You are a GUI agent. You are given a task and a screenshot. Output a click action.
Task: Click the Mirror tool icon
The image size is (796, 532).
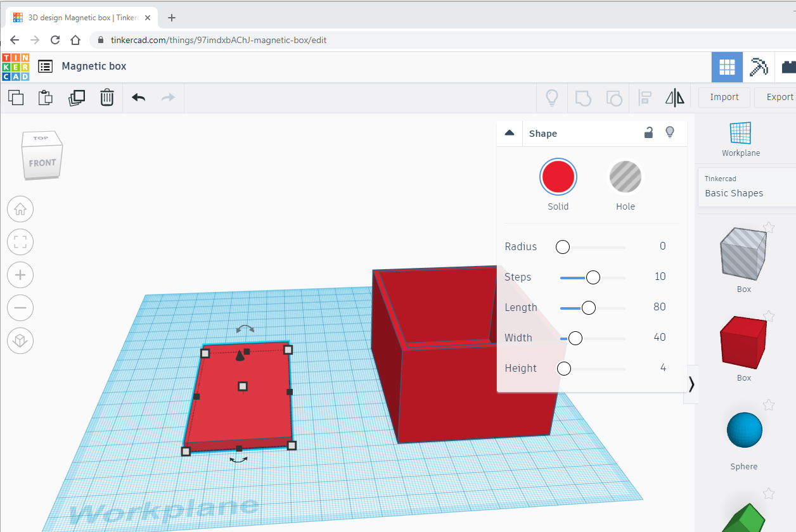(675, 98)
